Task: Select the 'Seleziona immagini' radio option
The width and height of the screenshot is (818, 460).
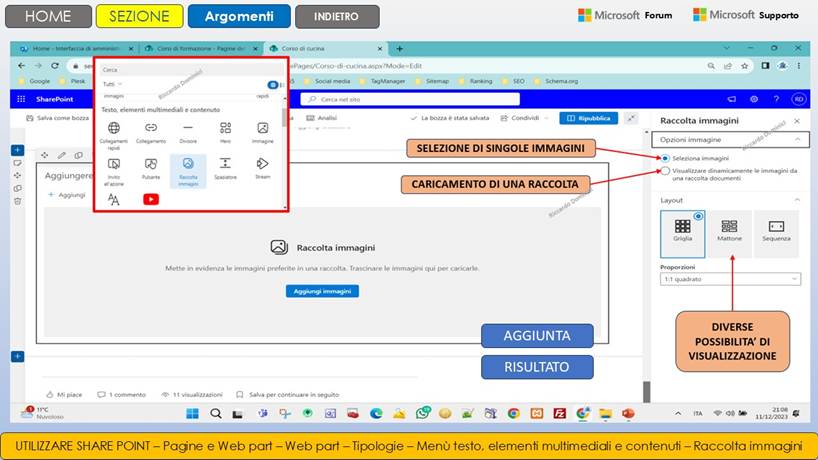Action: [x=665, y=158]
